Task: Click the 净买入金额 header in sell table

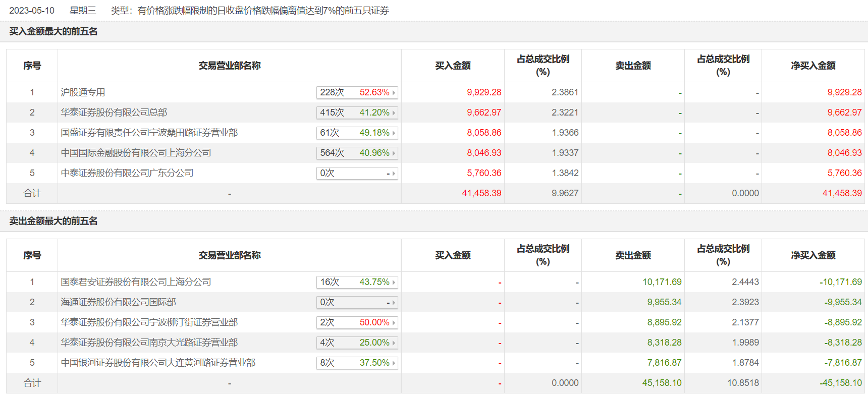Action: pos(813,255)
